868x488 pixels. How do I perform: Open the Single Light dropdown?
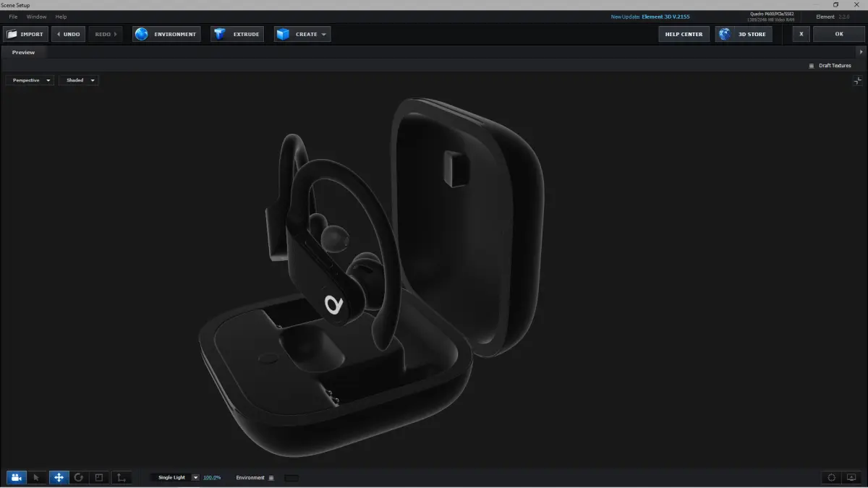tap(175, 478)
